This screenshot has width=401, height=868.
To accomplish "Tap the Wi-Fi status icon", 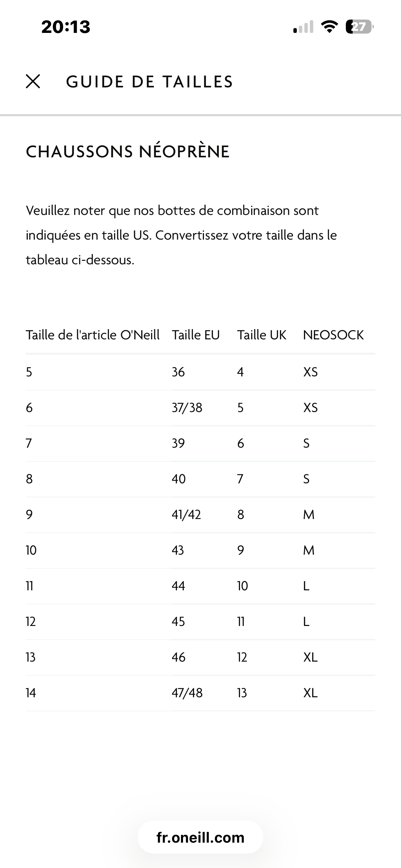I will click(x=329, y=27).
